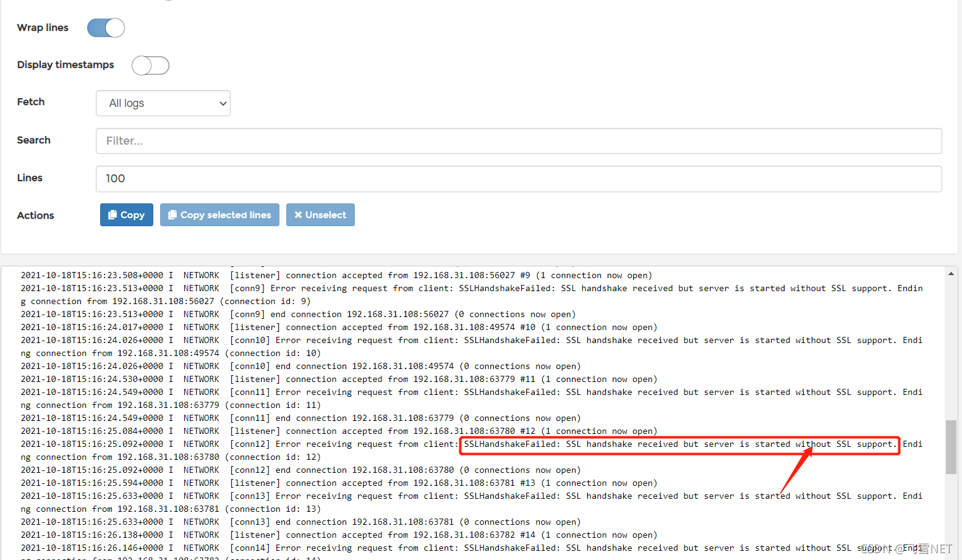Select the conn14 error receiving request log entry
Viewport: 962px width, 560px height.
[x=433, y=548]
